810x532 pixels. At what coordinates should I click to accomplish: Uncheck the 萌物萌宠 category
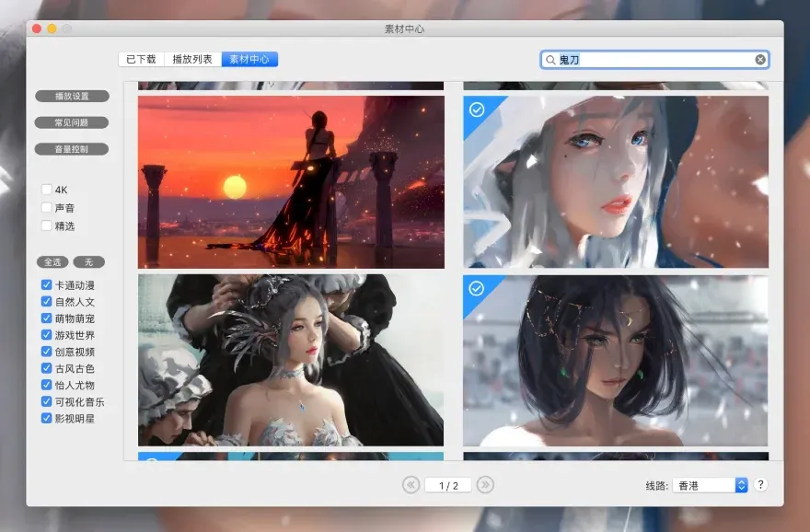[47, 318]
